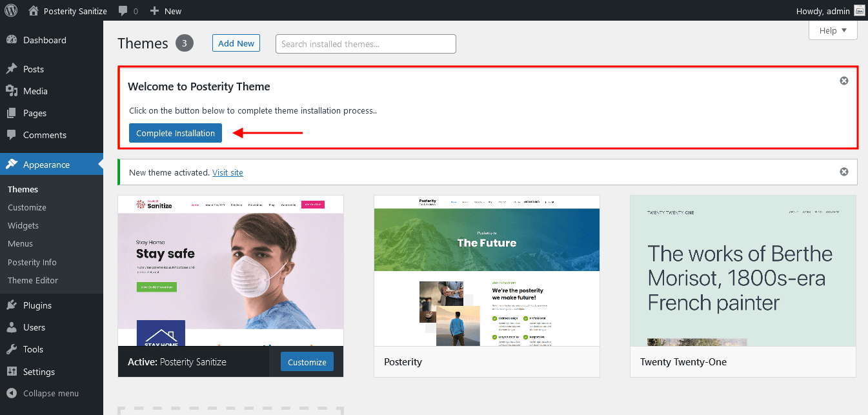Viewport: 868px width, 415px height.
Task: Open the Howdy, admin user menu
Action: point(832,11)
